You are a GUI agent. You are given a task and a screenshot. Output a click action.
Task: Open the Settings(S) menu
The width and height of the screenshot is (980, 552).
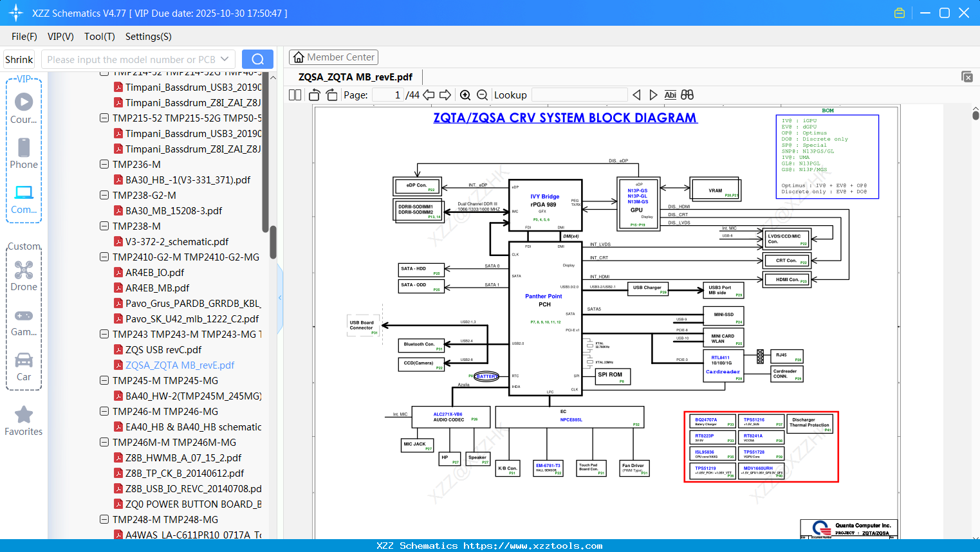click(x=149, y=37)
